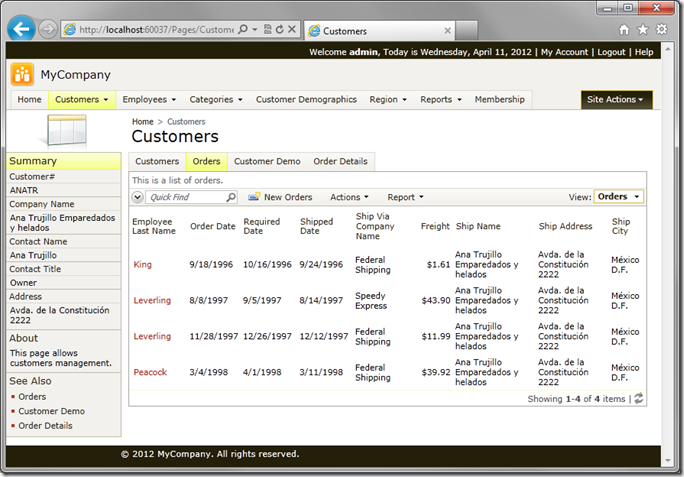Screen dimensions: 684x477
Task: Click the browser back arrow button
Action: (21, 29)
